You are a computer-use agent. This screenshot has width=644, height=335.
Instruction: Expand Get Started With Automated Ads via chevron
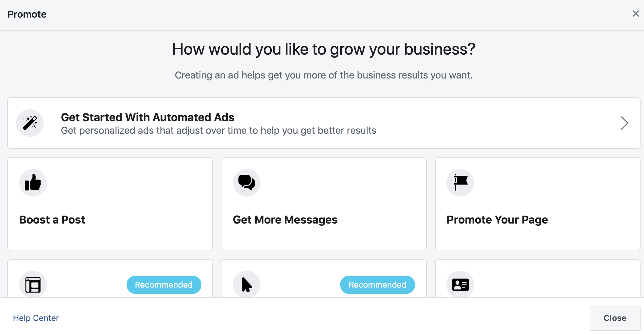(625, 123)
